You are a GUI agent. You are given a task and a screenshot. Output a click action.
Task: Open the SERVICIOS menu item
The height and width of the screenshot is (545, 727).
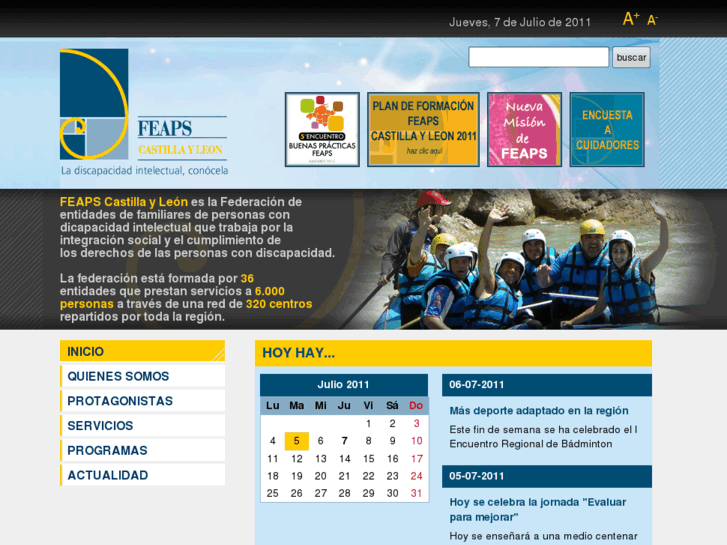coord(142,425)
